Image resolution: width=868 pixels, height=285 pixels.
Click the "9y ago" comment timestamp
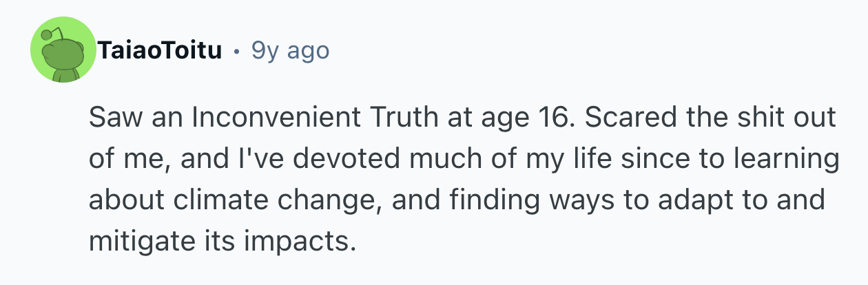290,50
